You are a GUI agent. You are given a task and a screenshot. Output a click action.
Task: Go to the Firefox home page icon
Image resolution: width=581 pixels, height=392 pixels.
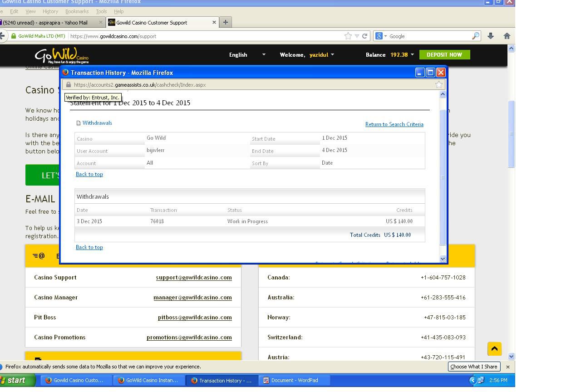pyautogui.click(x=507, y=36)
